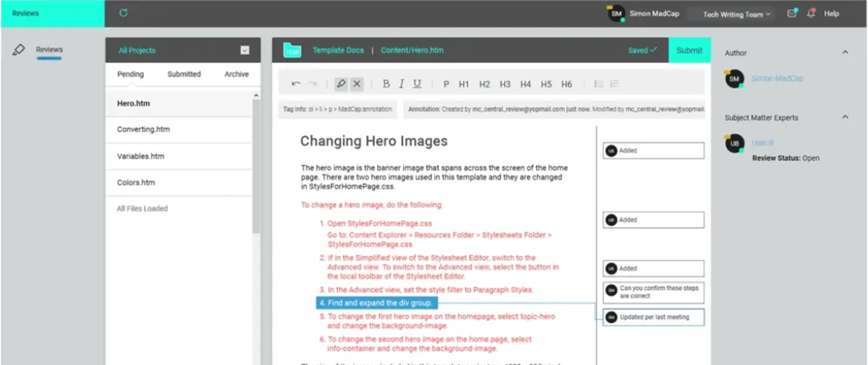868x365 pixels.
Task: Open Simon MadCap author link
Action: click(x=777, y=78)
